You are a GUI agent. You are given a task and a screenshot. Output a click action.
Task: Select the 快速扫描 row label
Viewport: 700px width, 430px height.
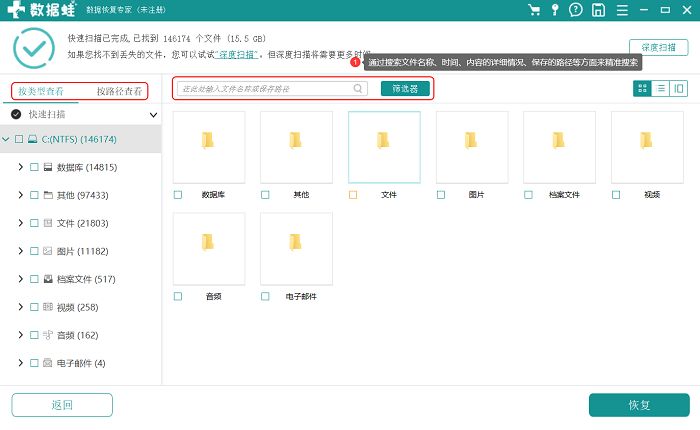pyautogui.click(x=47, y=114)
